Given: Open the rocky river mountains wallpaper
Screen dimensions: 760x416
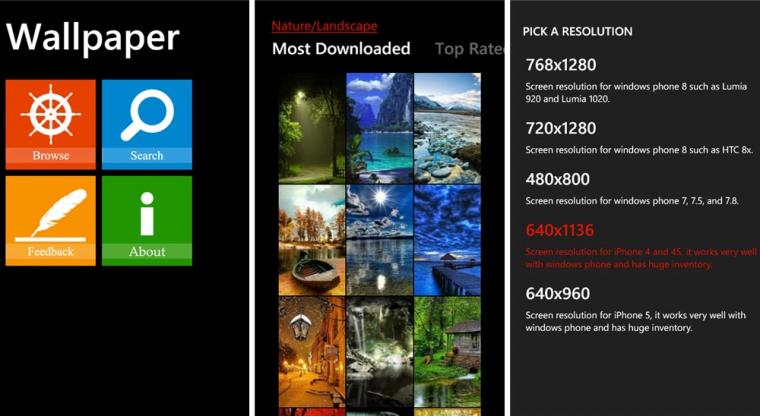Looking at the screenshot, I should tap(447, 128).
